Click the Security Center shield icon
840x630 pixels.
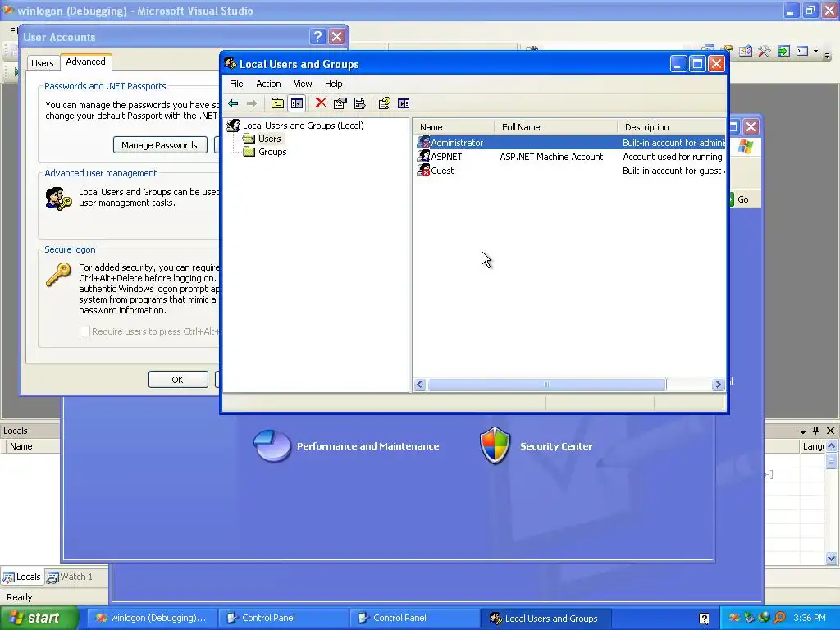click(495, 445)
